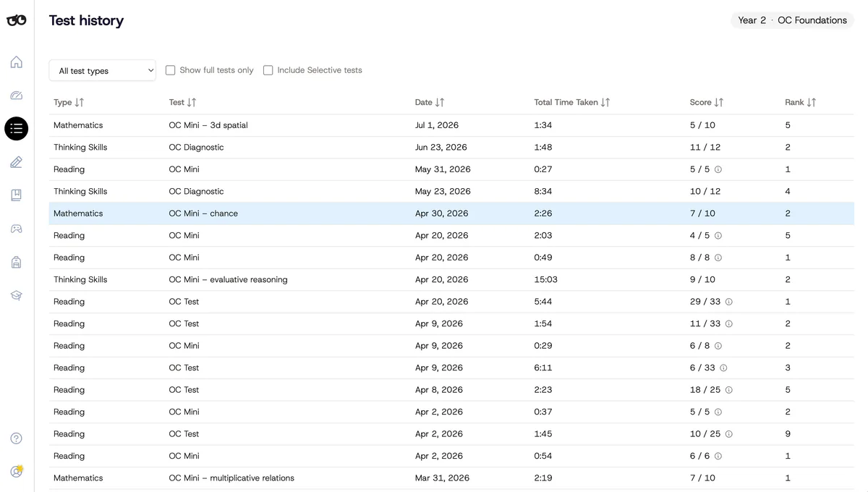
Task: Open the pencil practice sidebar icon
Action: click(x=16, y=162)
